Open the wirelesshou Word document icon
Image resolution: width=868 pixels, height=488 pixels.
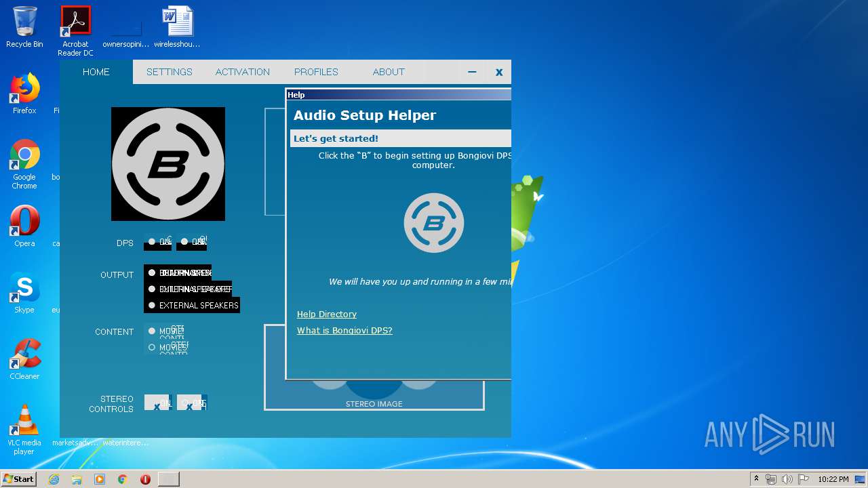[x=177, y=27]
